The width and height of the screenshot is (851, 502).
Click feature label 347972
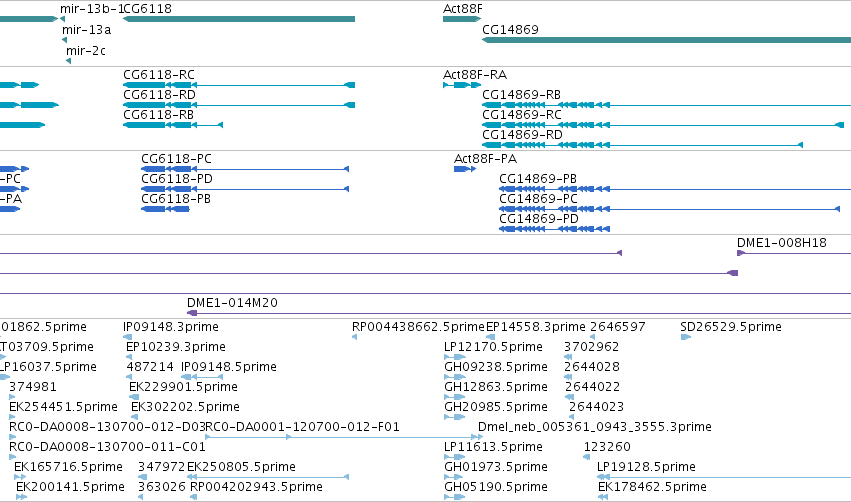(x=161, y=468)
